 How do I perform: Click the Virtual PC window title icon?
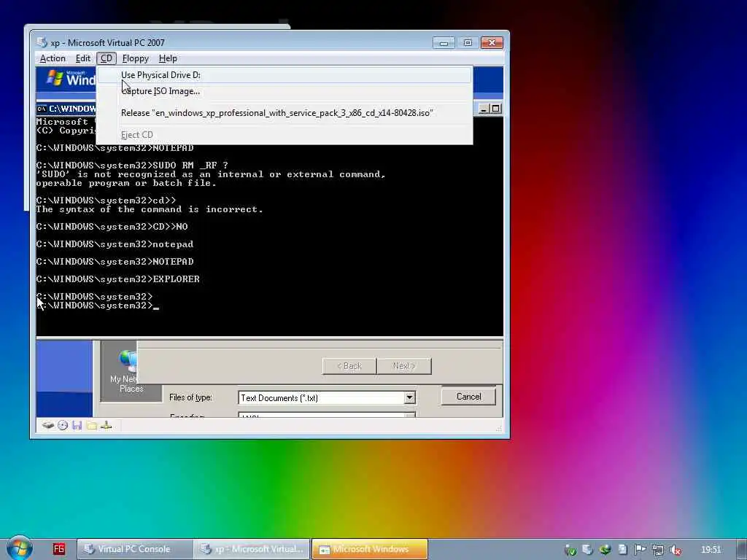click(x=42, y=42)
